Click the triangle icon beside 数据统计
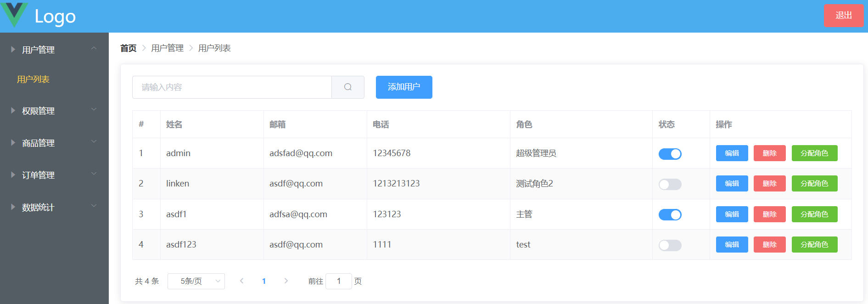The height and width of the screenshot is (304, 868). pos(13,207)
